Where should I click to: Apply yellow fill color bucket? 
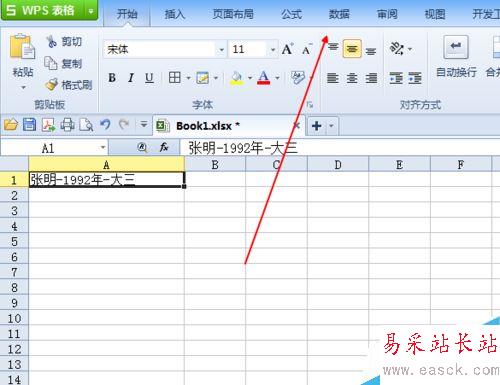click(237, 78)
